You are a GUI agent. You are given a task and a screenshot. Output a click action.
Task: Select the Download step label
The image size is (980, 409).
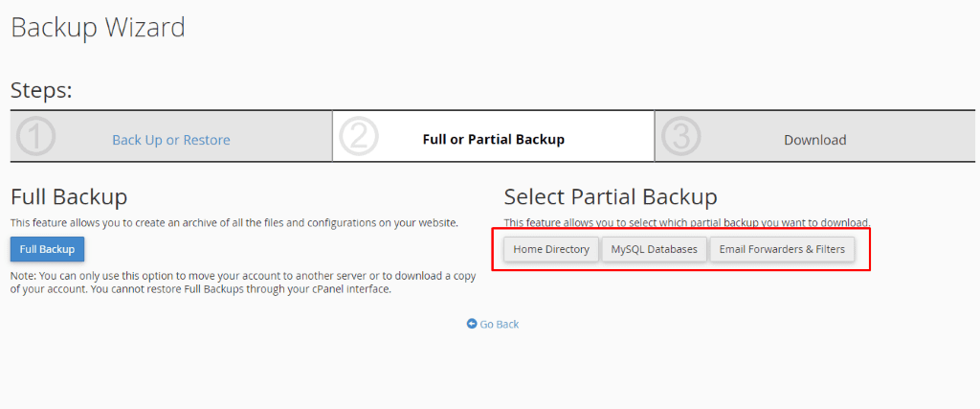point(814,140)
